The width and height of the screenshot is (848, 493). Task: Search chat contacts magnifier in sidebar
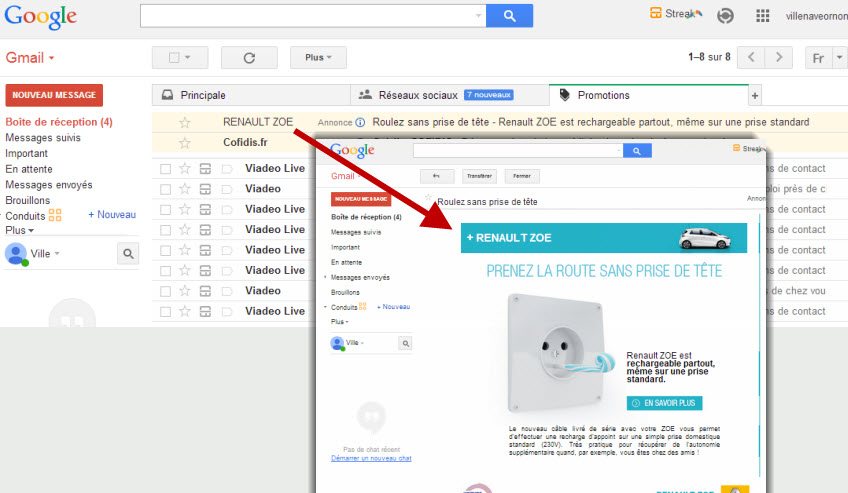point(128,253)
